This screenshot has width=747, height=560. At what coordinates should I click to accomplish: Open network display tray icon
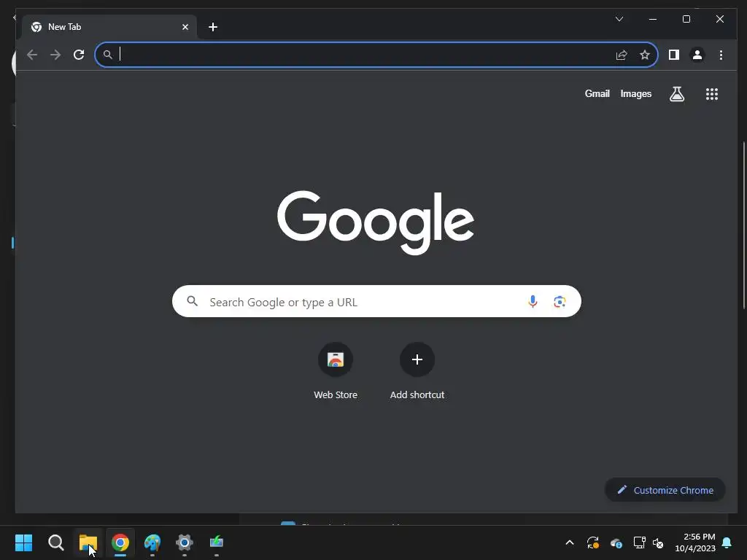tap(639, 542)
